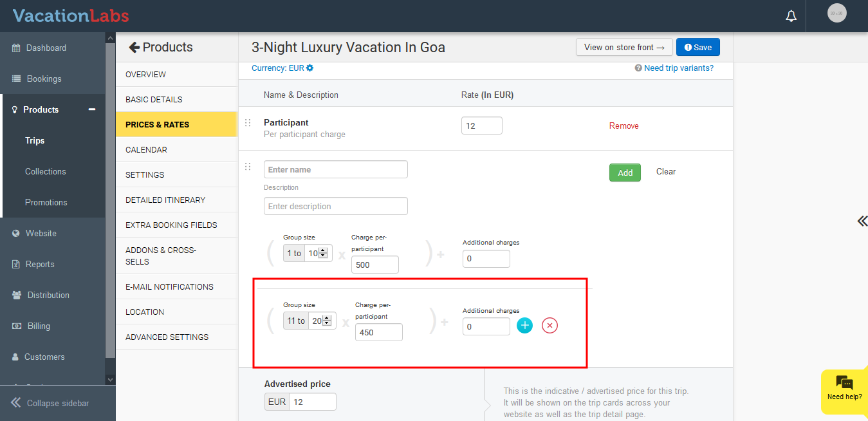Click the Enter name input field

335,170
